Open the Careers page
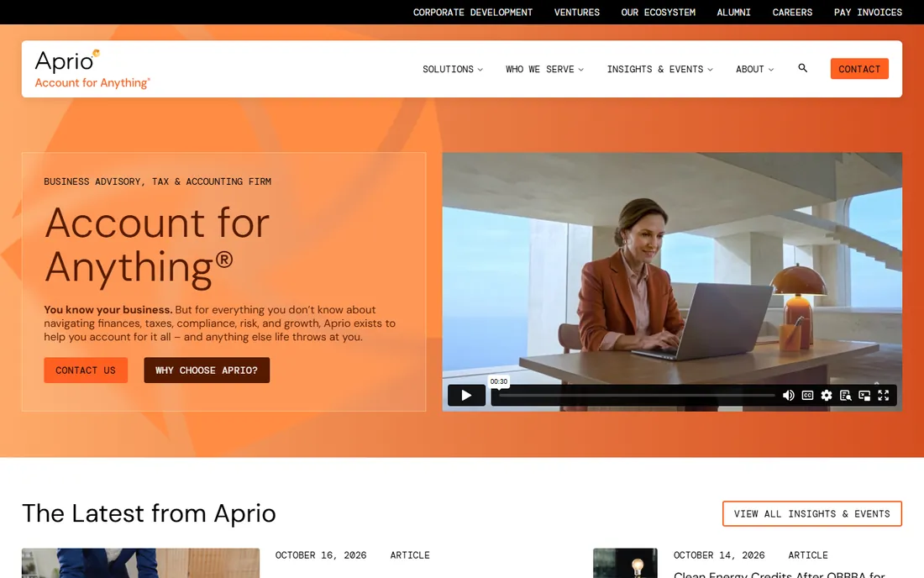924x578 pixels. click(x=792, y=12)
